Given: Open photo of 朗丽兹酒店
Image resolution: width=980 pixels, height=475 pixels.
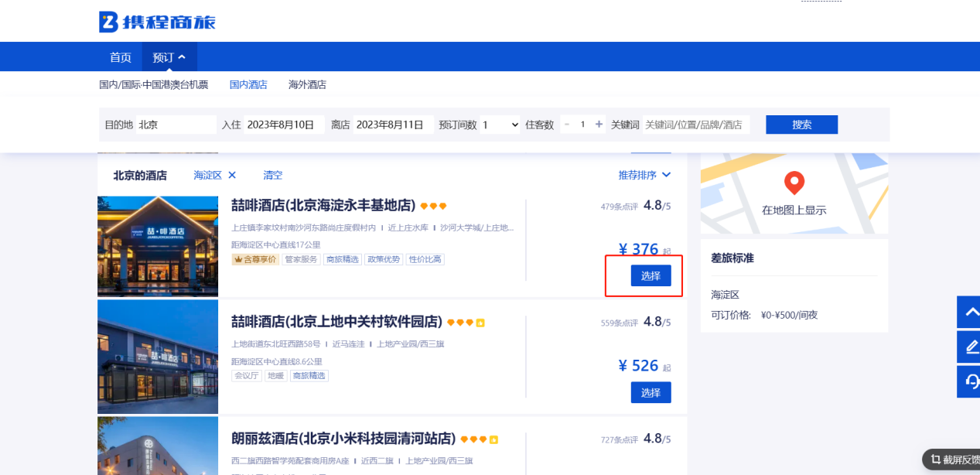Looking at the screenshot, I should (158, 446).
